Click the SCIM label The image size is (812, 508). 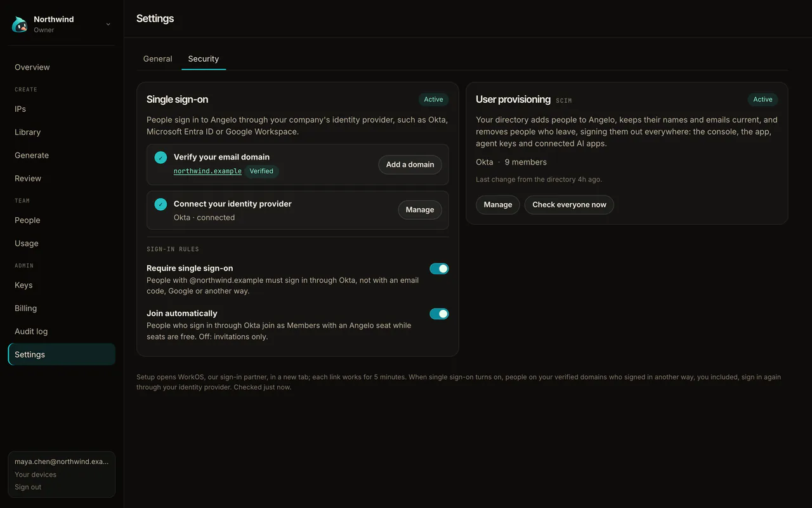pos(564,100)
